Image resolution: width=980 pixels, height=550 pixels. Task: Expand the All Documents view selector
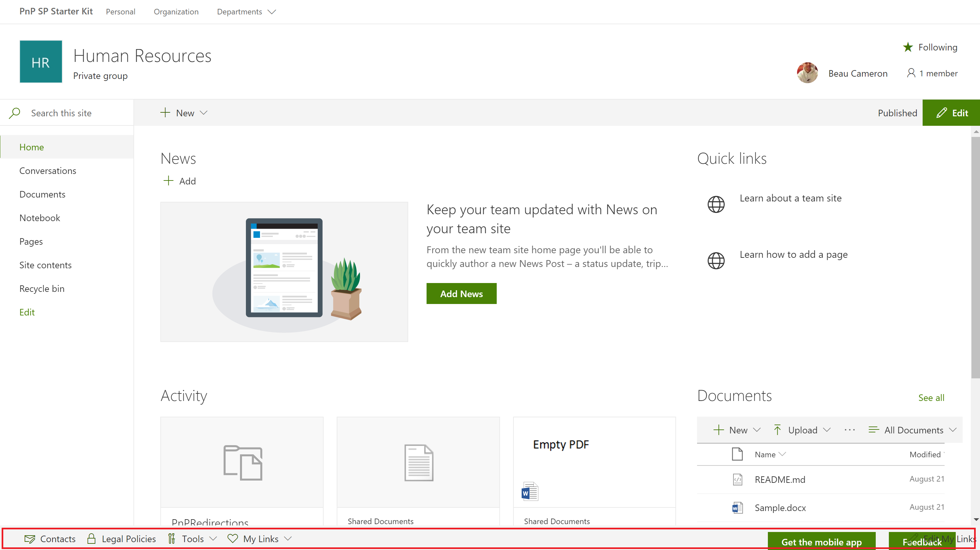pos(913,429)
